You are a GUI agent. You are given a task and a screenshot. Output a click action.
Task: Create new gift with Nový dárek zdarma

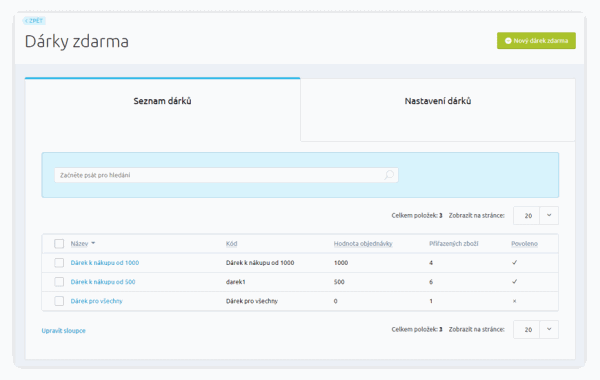(536, 41)
